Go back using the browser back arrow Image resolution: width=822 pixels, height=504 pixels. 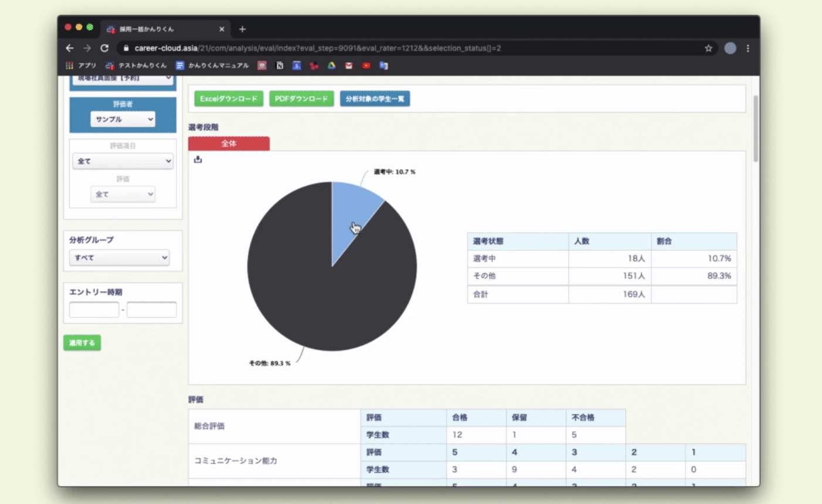pyautogui.click(x=70, y=48)
